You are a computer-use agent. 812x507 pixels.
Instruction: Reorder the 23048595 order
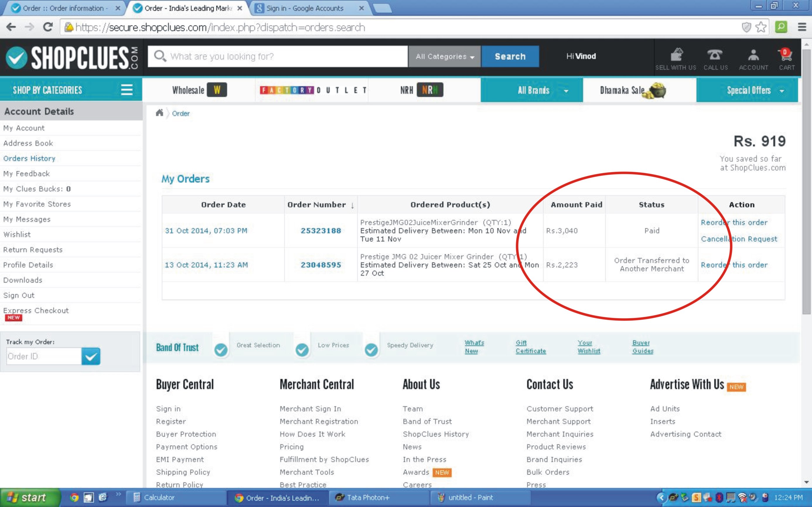pos(734,265)
